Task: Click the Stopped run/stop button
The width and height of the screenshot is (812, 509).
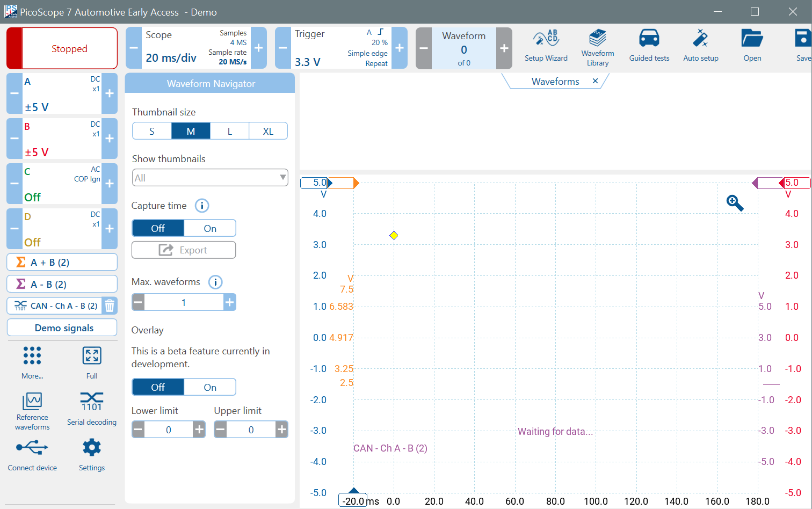Action: [x=62, y=48]
